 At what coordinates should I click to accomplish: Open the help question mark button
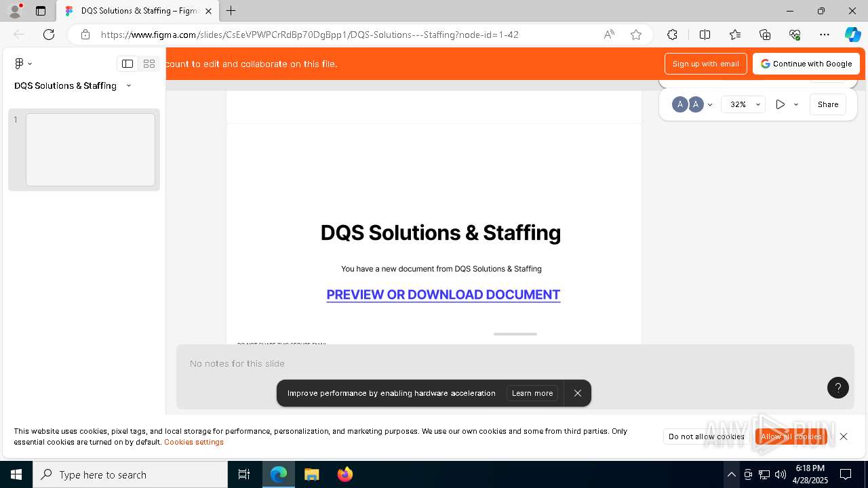pos(838,388)
